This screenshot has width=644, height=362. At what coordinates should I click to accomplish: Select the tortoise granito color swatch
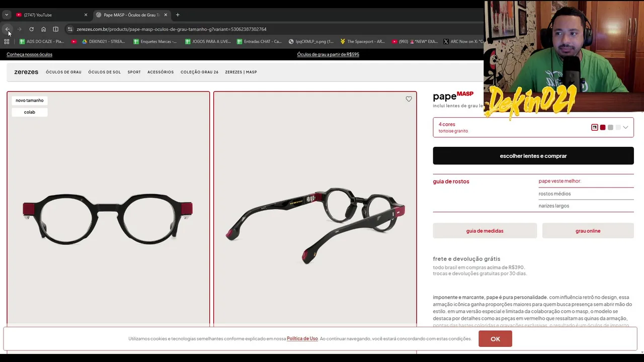pos(595,128)
